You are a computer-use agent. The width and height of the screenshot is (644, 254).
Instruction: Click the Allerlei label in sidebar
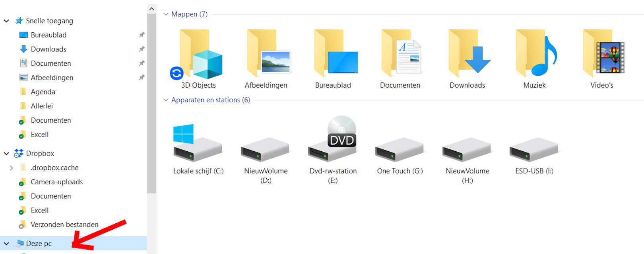pyautogui.click(x=42, y=106)
